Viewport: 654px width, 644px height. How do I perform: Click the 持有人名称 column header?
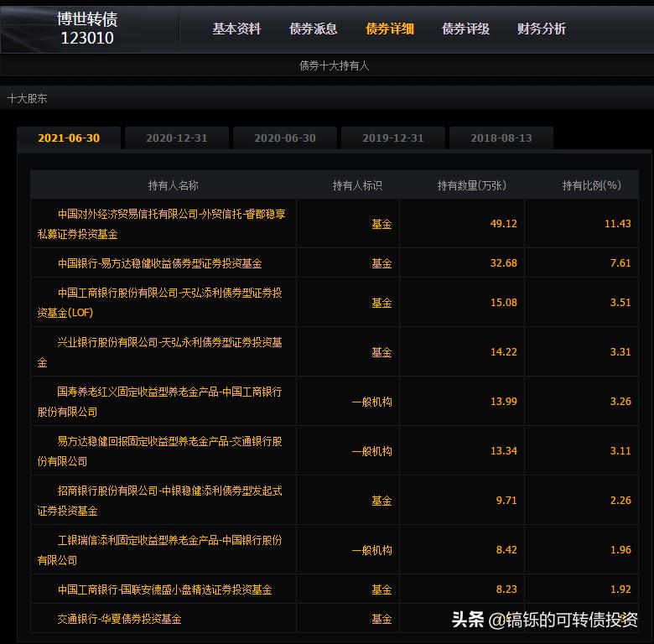(173, 185)
